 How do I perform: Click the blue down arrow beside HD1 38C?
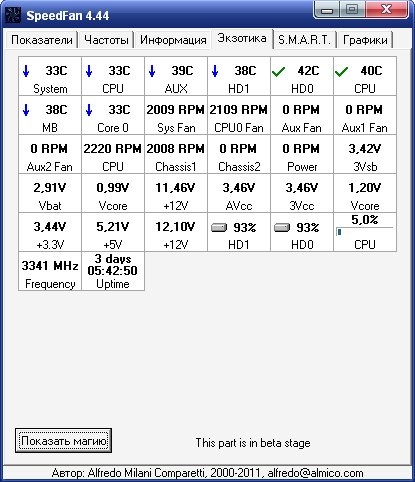pos(215,71)
